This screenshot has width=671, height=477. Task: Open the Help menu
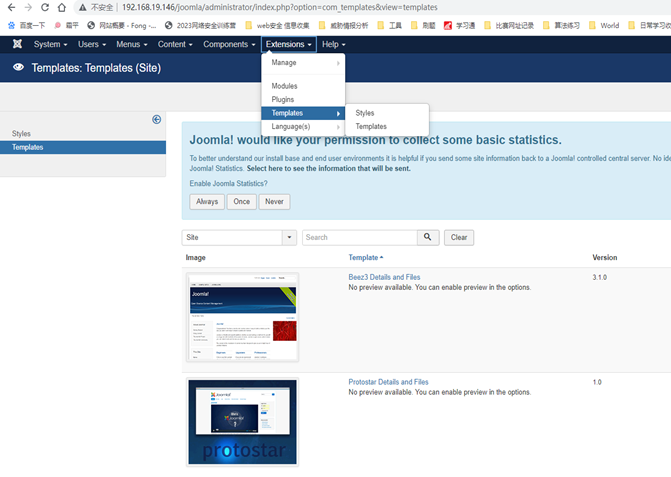(333, 44)
